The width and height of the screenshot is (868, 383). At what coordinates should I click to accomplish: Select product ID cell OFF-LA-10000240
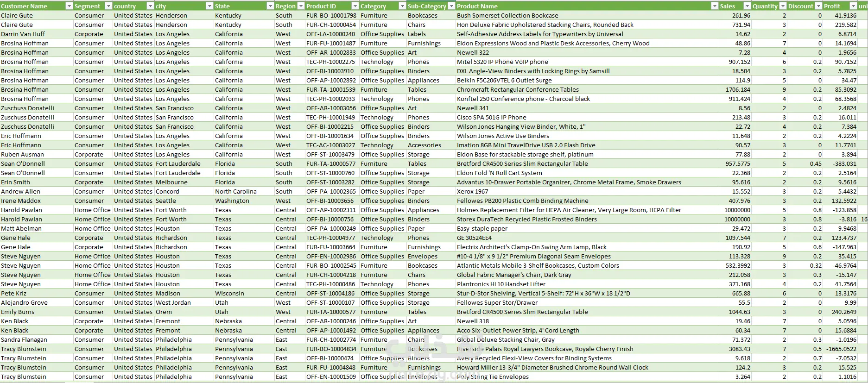(x=331, y=34)
